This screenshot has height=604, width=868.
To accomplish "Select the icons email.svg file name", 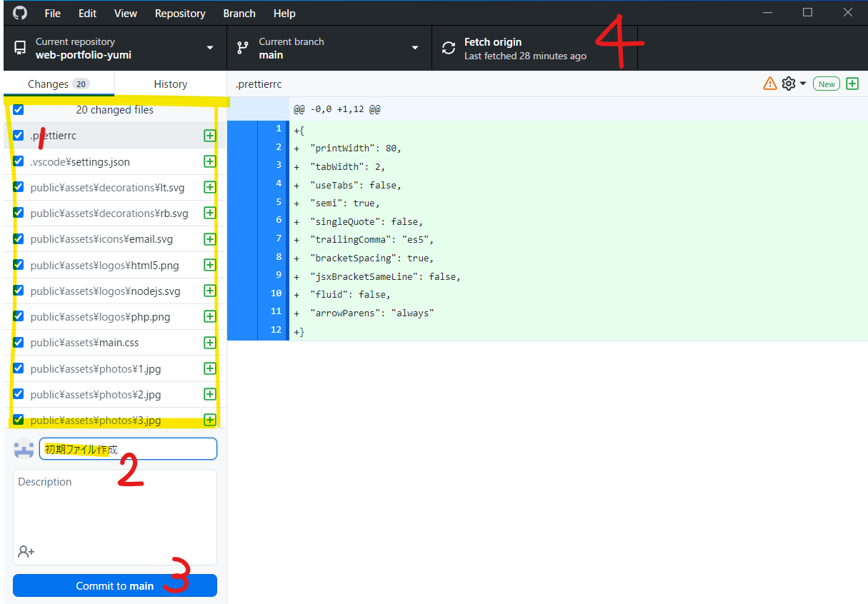I will click(101, 239).
